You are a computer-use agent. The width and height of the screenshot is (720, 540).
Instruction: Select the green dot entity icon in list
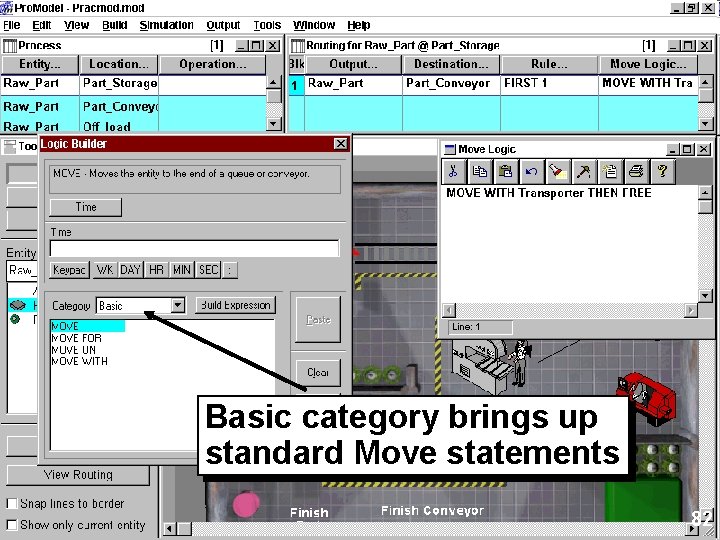click(x=15, y=319)
